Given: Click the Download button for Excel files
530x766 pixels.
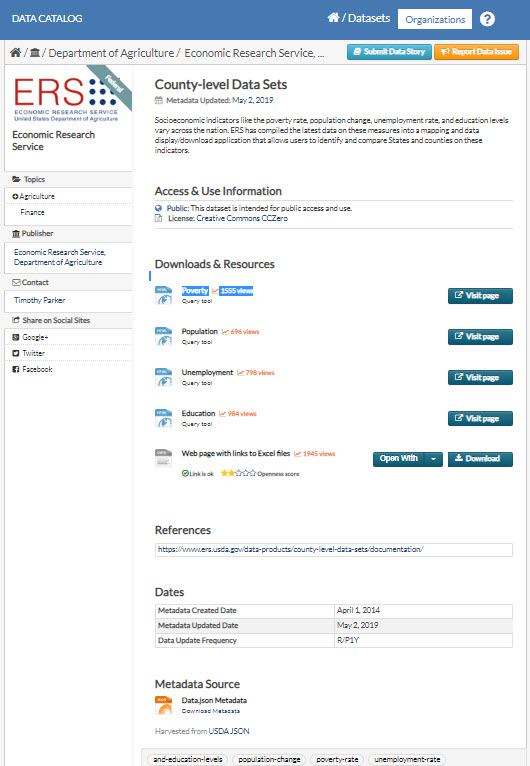Looking at the screenshot, I should pos(480,459).
